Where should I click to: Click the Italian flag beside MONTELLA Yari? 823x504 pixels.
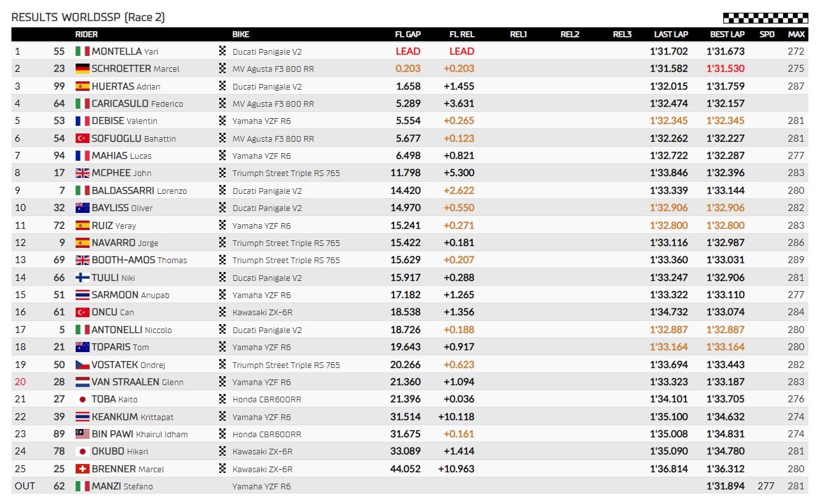click(82, 51)
